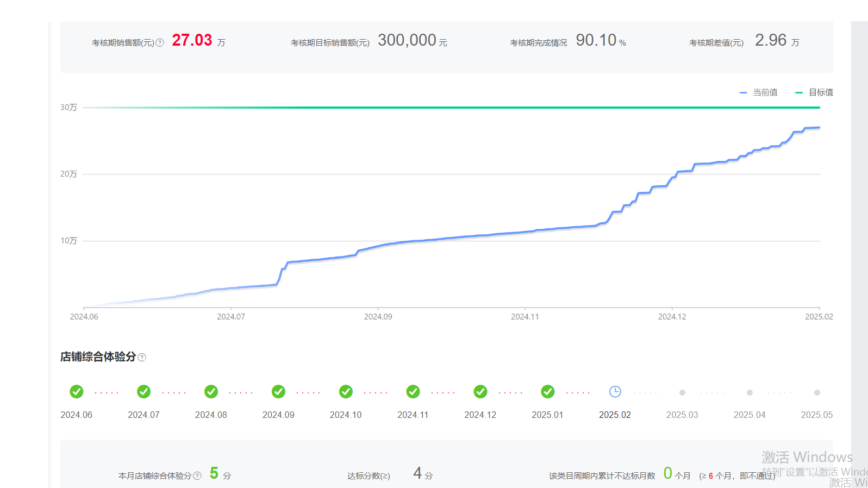Select the green checkmark for 2024.12
This screenshot has width=868, height=488.
480,392
